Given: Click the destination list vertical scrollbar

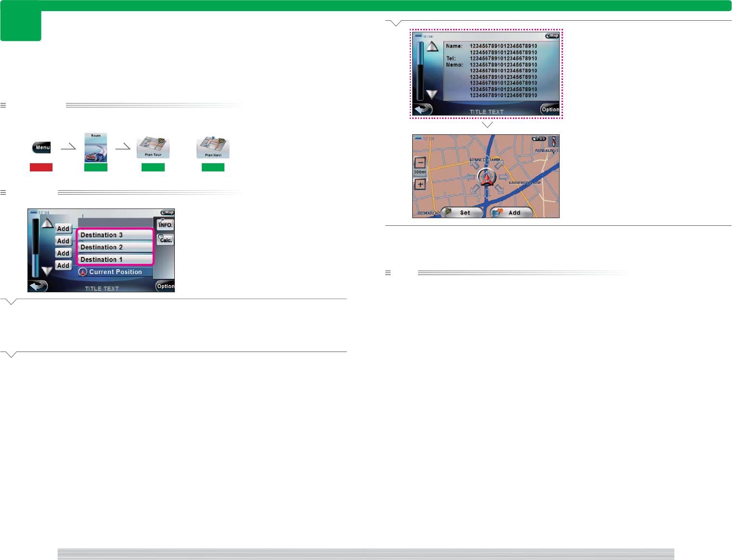Looking at the screenshot, I should tap(35, 247).
